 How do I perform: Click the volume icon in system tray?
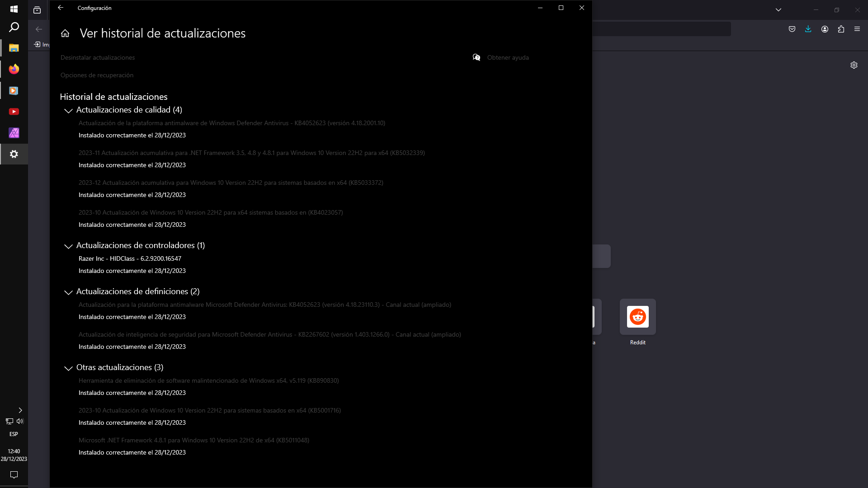pyautogui.click(x=20, y=421)
